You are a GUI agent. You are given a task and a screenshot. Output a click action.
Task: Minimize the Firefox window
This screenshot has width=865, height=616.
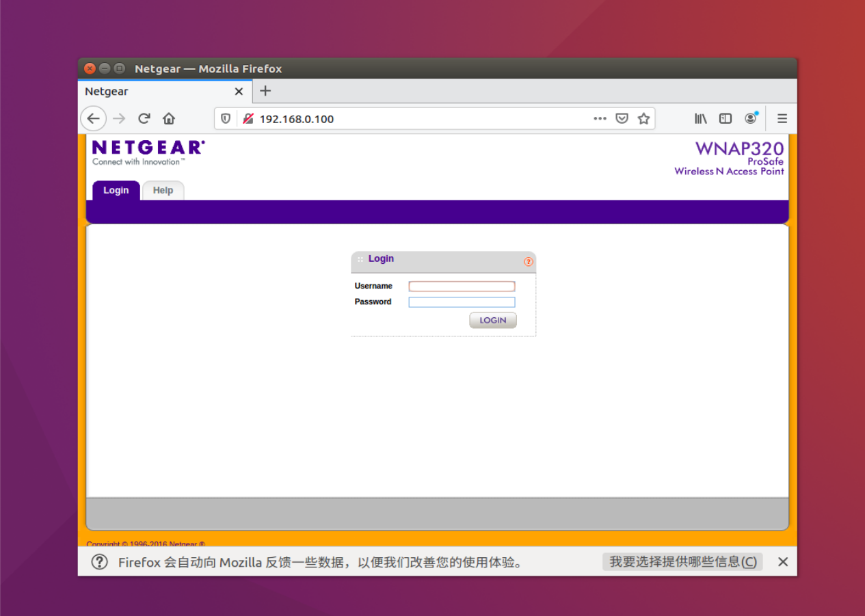(x=105, y=68)
